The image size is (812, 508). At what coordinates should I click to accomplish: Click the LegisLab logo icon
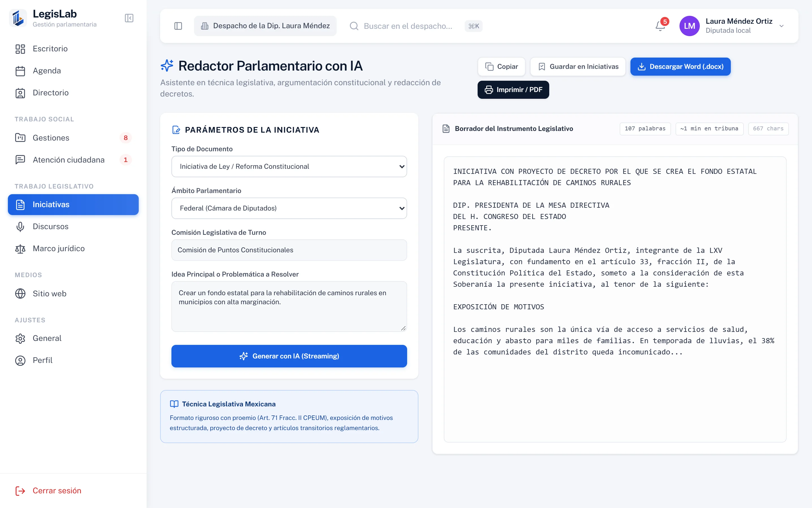coord(18,18)
